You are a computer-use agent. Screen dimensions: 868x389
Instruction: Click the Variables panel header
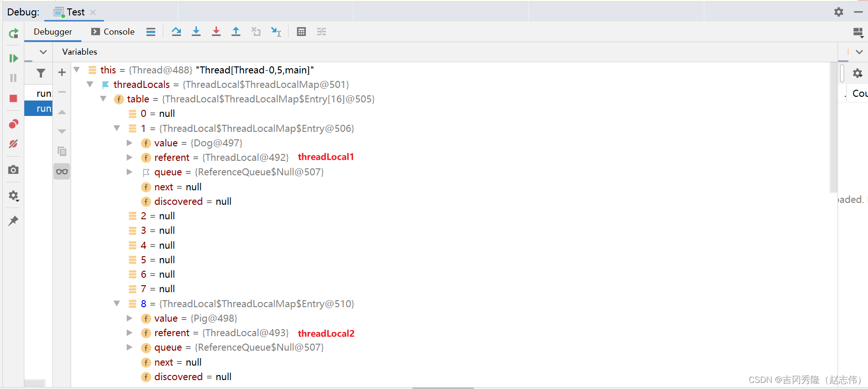[80, 52]
